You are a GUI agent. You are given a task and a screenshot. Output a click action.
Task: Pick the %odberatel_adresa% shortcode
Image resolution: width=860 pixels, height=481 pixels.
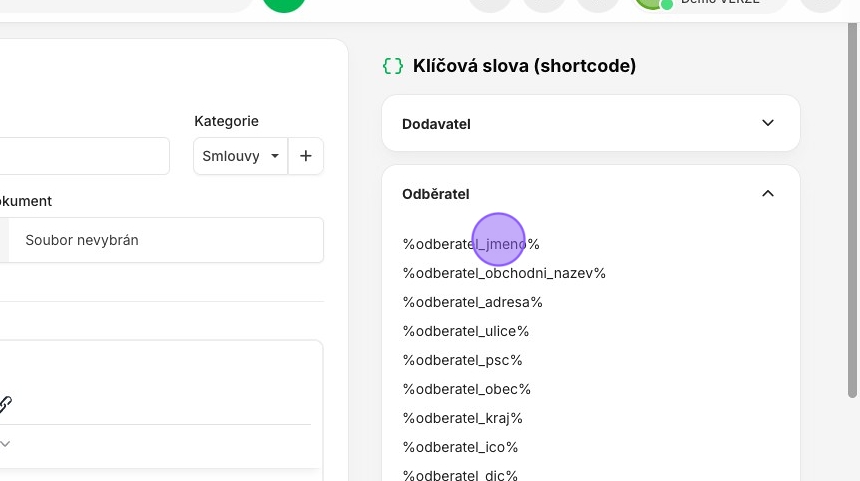pos(472,302)
